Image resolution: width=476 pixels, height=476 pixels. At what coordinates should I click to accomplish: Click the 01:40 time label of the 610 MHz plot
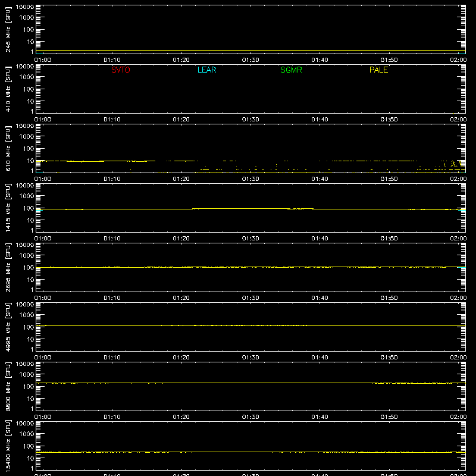click(320, 179)
